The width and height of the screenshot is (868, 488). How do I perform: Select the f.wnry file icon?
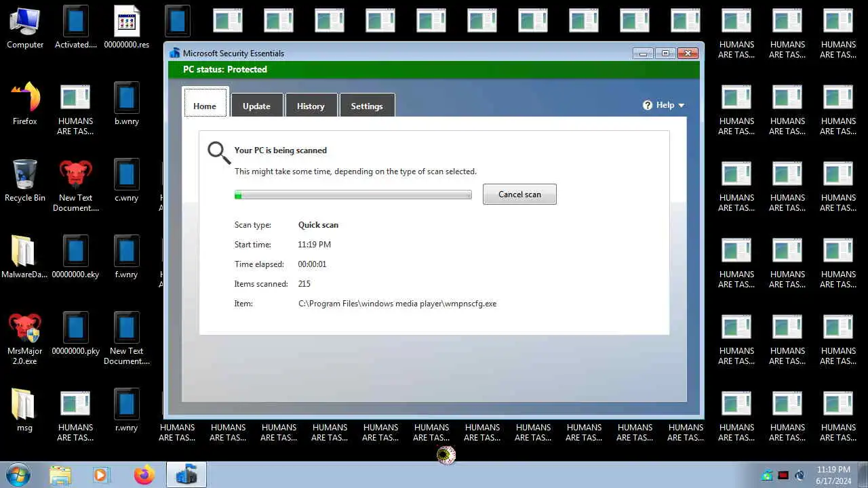(127, 258)
